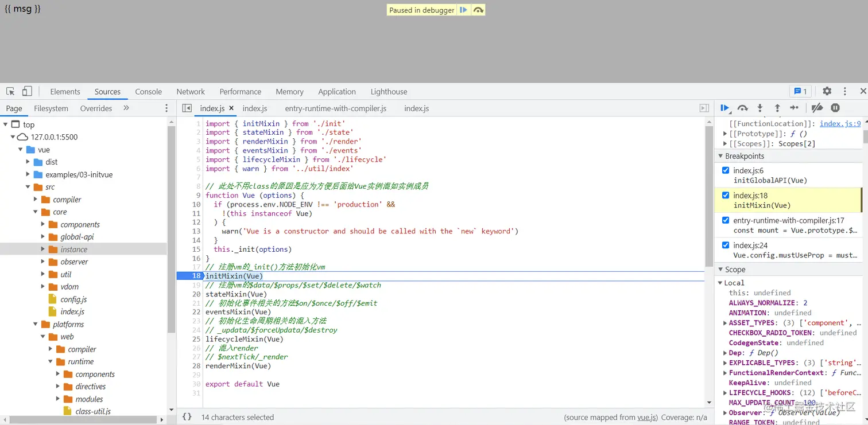This screenshot has width=868, height=425.
Task: Select 127.0.0.1:5500 cloud origin node
Action: coord(54,137)
